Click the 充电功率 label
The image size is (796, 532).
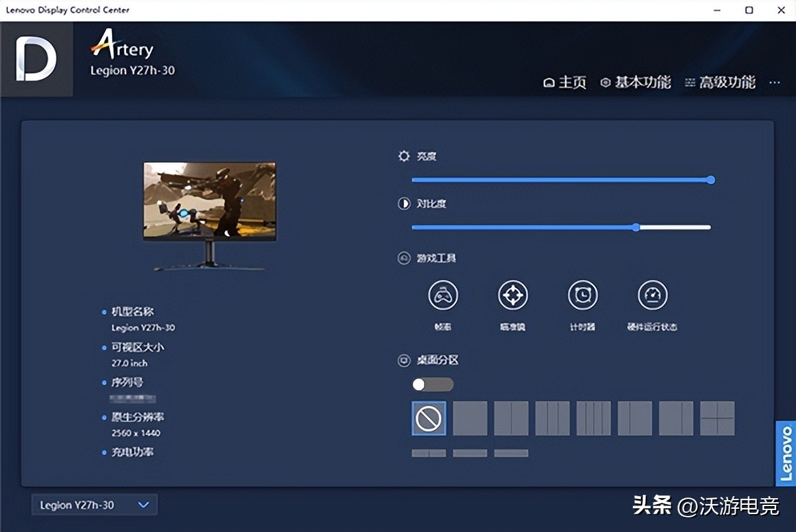tap(133, 452)
